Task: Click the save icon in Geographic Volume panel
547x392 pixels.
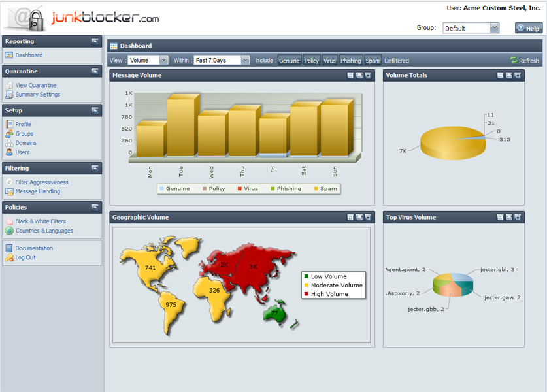Action: (x=350, y=218)
